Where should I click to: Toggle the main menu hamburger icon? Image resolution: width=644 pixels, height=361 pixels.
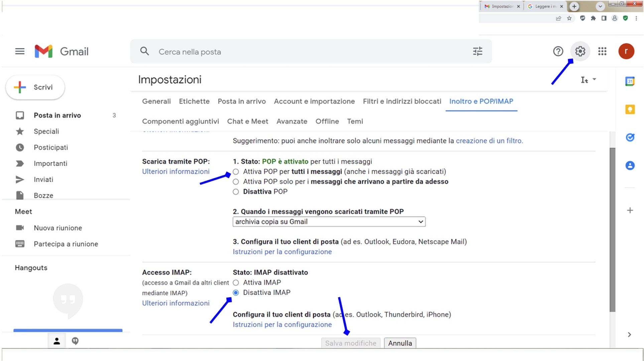pyautogui.click(x=20, y=51)
